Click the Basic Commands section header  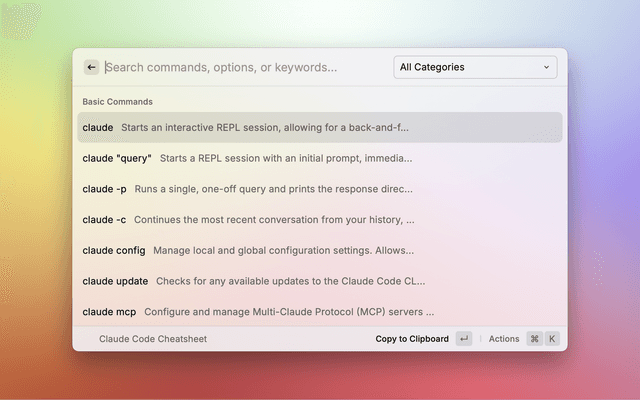pos(117,102)
